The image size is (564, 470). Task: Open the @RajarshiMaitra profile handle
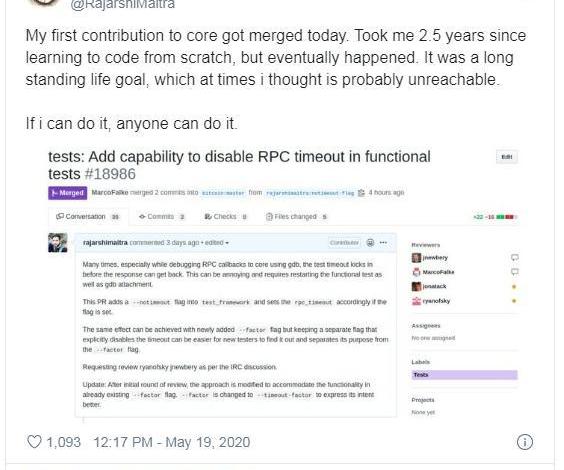[123, 4]
